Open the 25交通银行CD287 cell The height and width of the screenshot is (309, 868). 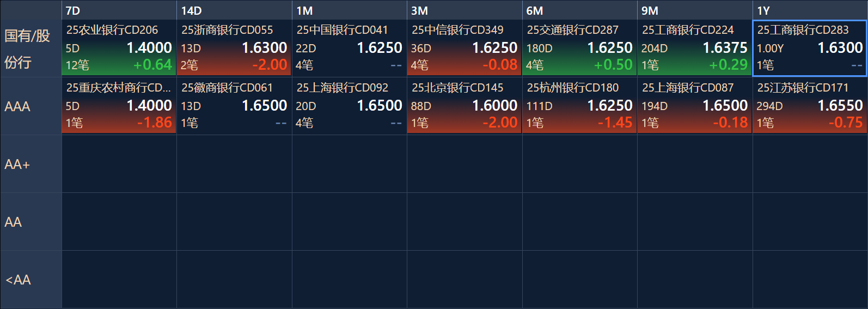point(579,48)
